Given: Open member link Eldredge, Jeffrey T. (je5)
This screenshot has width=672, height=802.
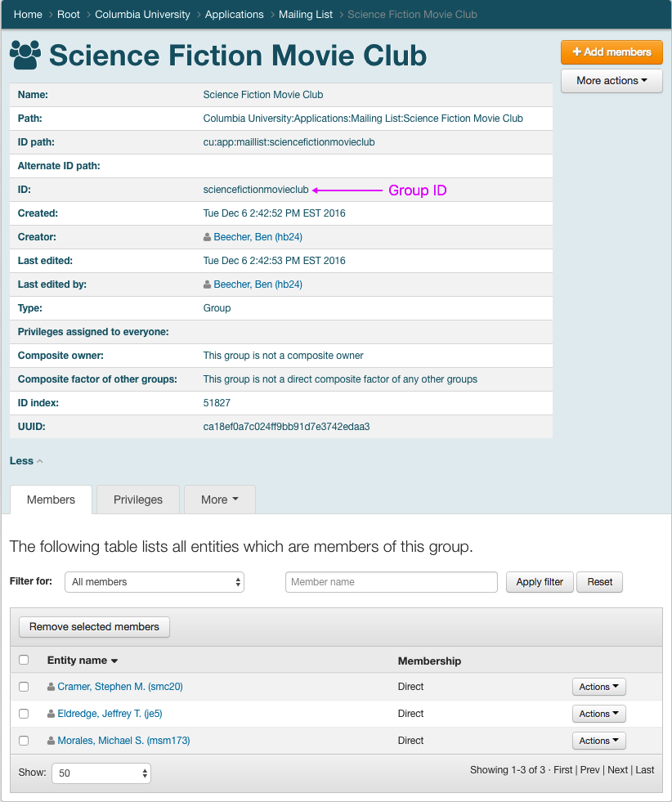Looking at the screenshot, I should point(110,714).
